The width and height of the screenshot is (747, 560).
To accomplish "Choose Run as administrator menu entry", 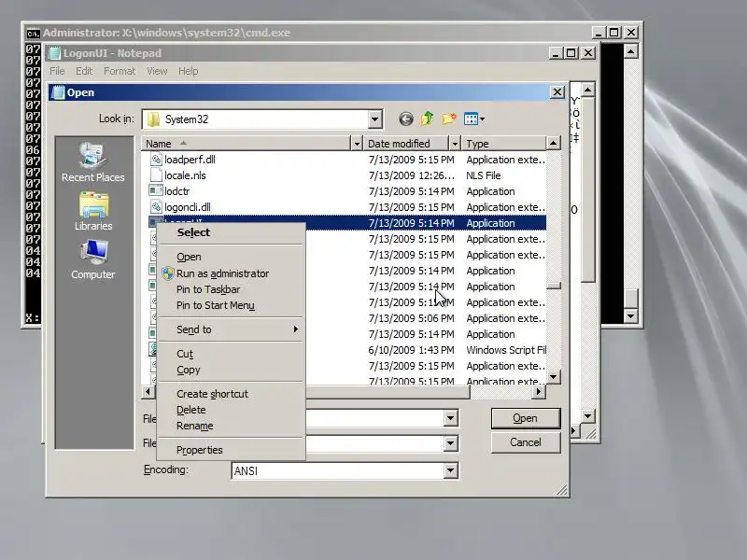I will click(231, 273).
